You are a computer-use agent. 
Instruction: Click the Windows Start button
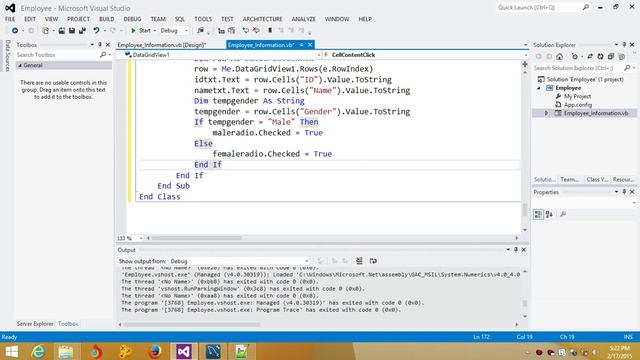point(11,351)
